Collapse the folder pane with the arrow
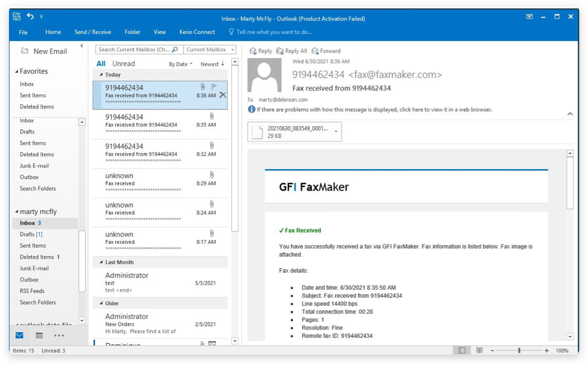588x366 pixels. 82,46
